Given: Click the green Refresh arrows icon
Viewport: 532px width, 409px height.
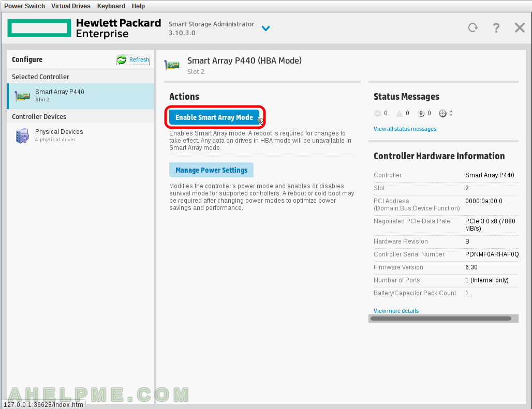Looking at the screenshot, I should (122, 59).
